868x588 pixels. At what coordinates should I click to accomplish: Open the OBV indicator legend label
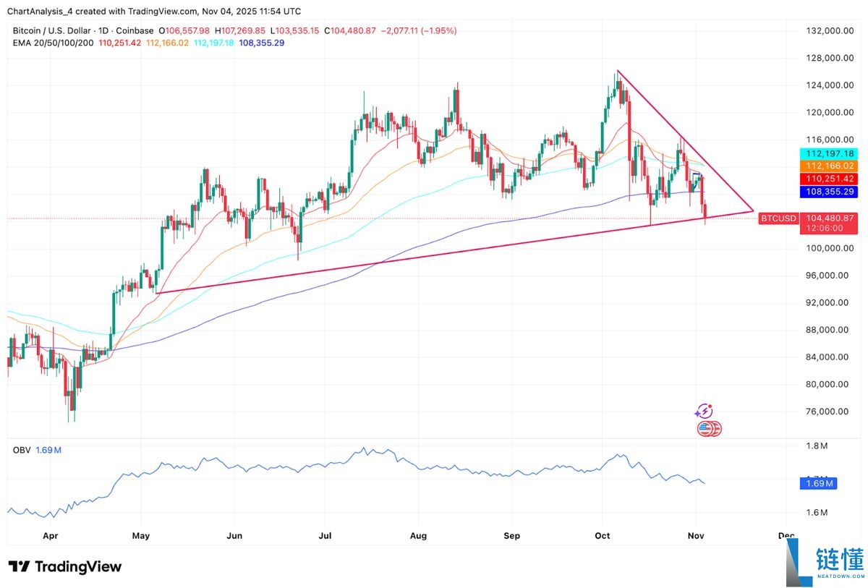click(22, 450)
